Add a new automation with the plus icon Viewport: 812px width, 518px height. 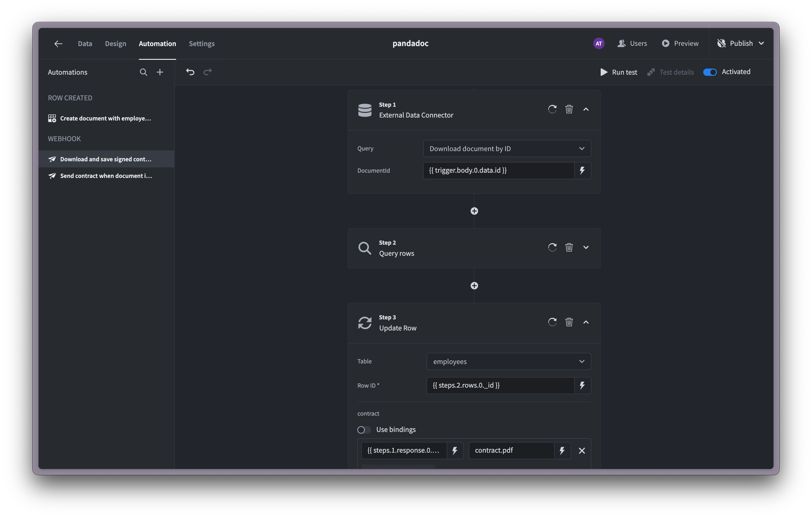coord(160,72)
